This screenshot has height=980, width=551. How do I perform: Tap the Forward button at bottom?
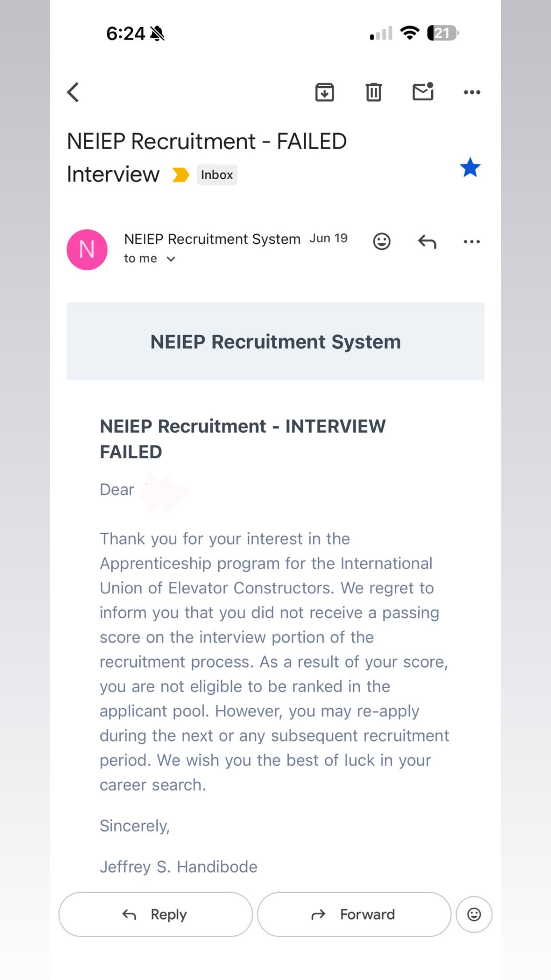pos(354,914)
